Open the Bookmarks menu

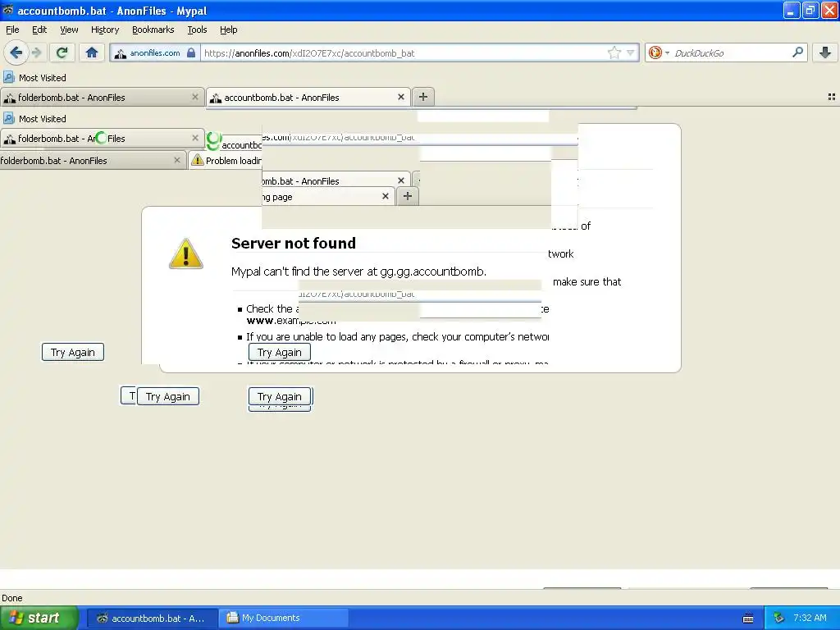[x=153, y=30]
